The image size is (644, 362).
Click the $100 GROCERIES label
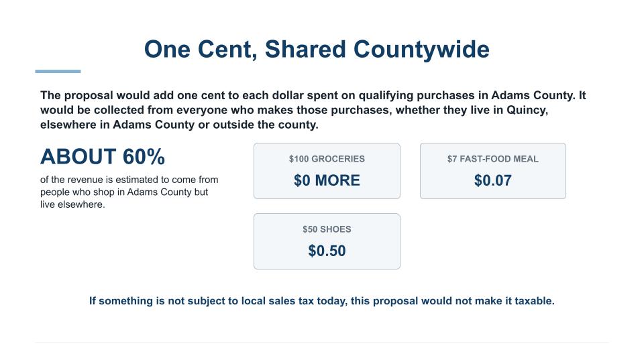pyautogui.click(x=327, y=159)
